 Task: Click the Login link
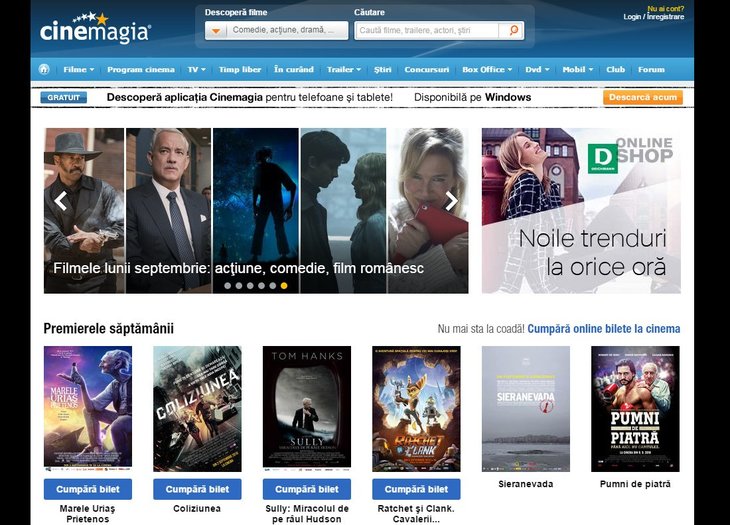pyautogui.click(x=632, y=17)
